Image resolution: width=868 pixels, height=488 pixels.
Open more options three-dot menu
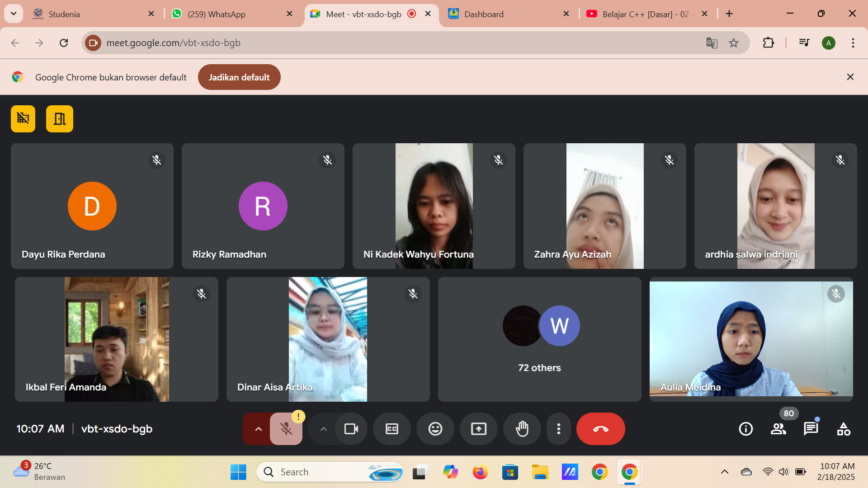pyautogui.click(x=559, y=429)
